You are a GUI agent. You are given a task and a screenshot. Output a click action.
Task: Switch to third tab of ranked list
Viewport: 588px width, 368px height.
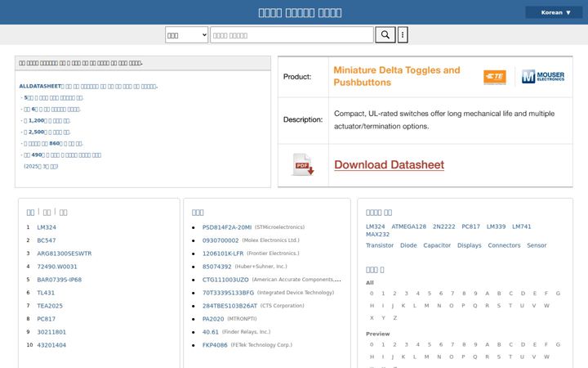point(64,213)
